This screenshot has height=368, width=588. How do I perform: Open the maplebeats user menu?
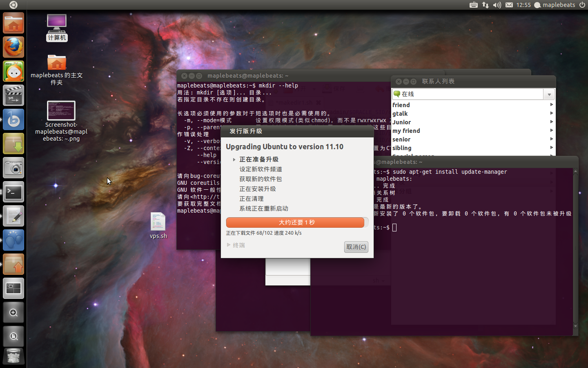[x=555, y=5]
